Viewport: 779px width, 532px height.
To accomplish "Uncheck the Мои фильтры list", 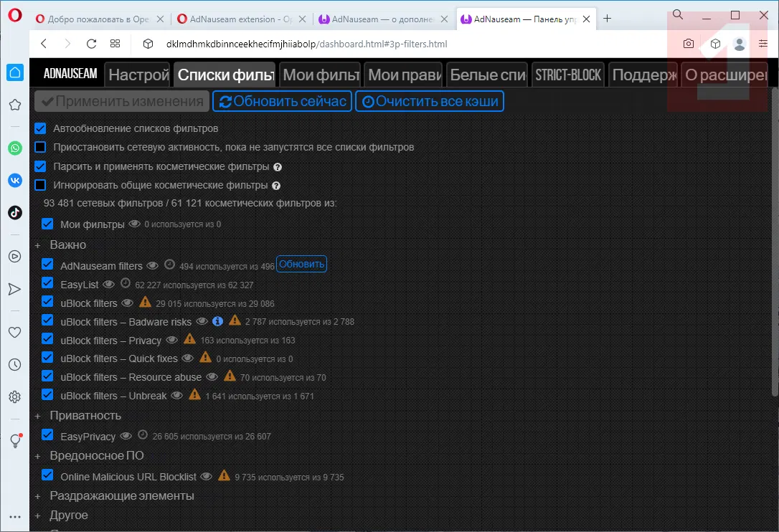I will tap(47, 224).
